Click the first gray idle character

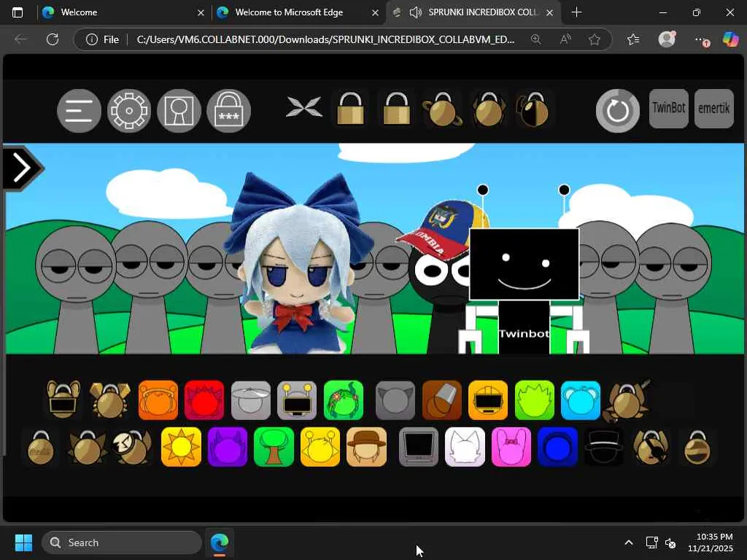coord(76,289)
